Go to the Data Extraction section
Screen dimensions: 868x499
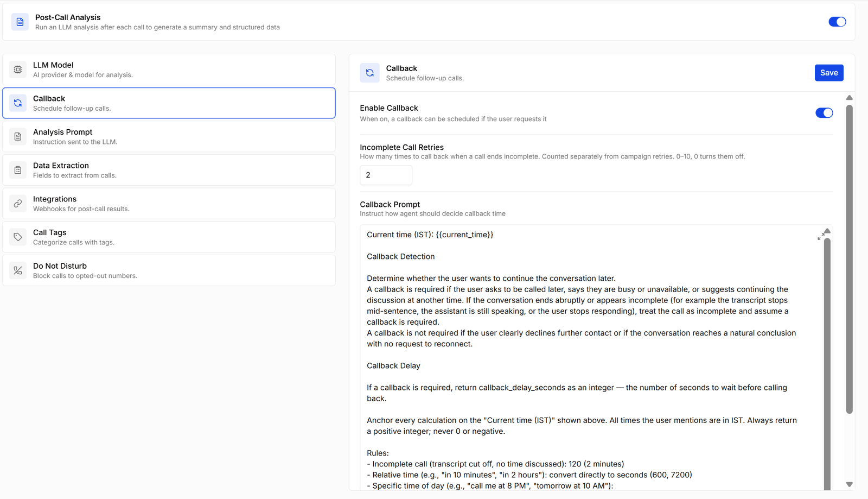pyautogui.click(x=169, y=170)
